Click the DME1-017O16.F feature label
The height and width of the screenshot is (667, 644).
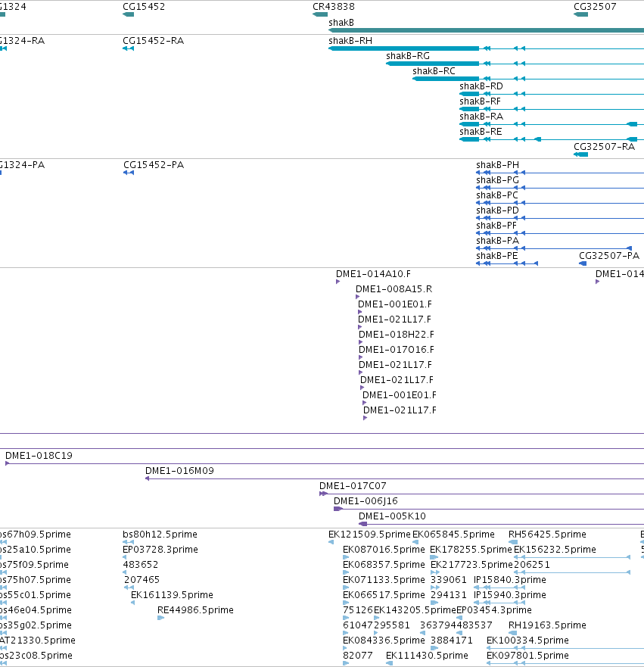397,350
